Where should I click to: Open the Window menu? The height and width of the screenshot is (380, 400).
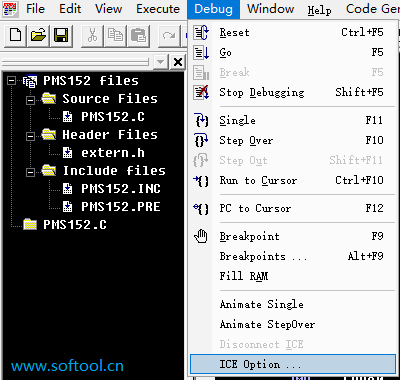click(x=270, y=9)
